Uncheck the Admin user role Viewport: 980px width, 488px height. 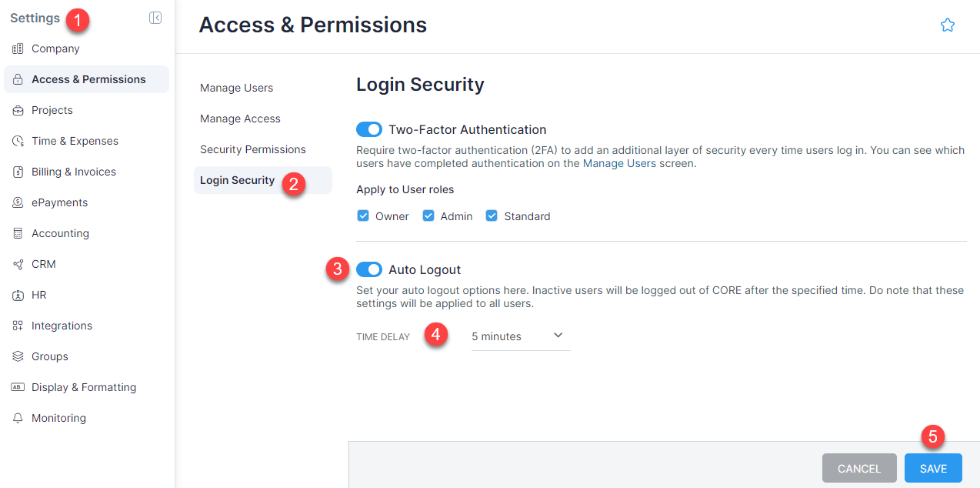[x=428, y=216]
